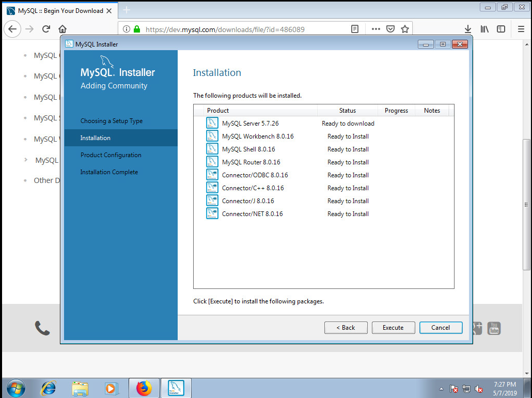Click the Connector/J 8.0.16 product icon
The height and width of the screenshot is (398, 532).
[212, 201]
